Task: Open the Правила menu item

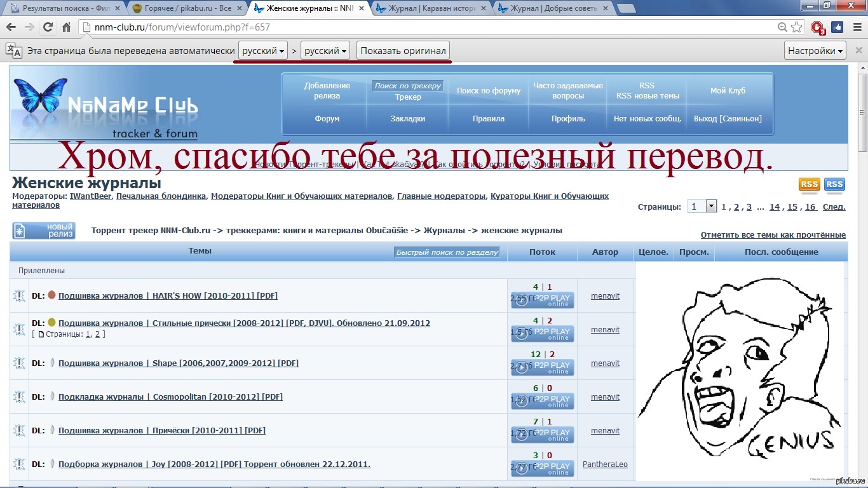Action: [x=489, y=119]
